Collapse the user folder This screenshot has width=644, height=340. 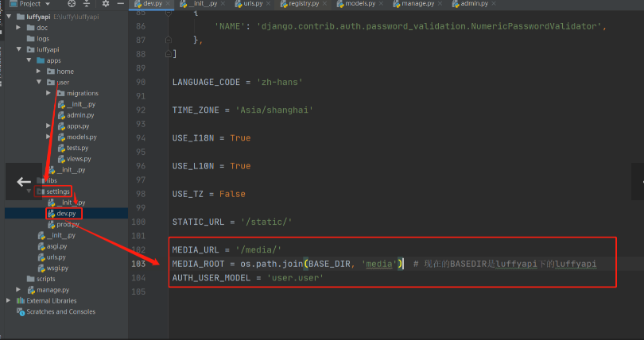39,82
